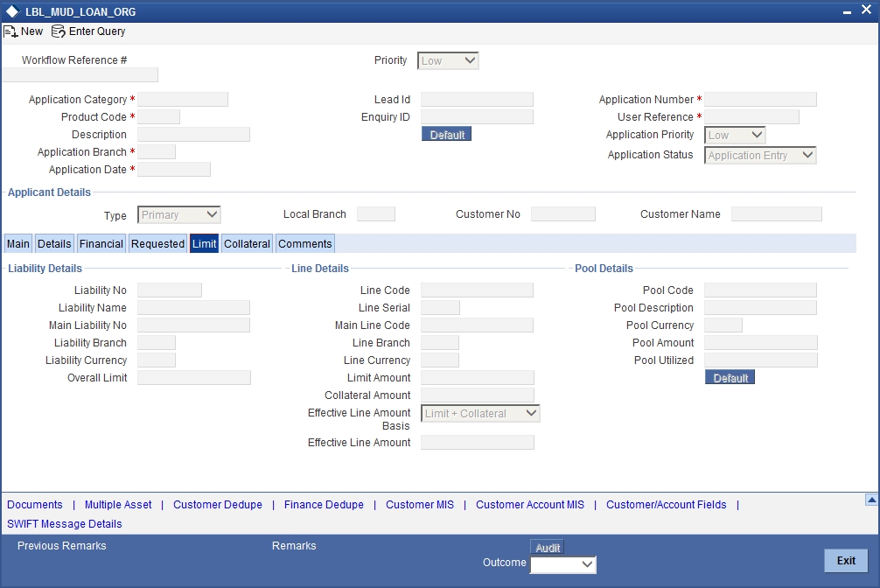Click the Liability Branch field

157,343
